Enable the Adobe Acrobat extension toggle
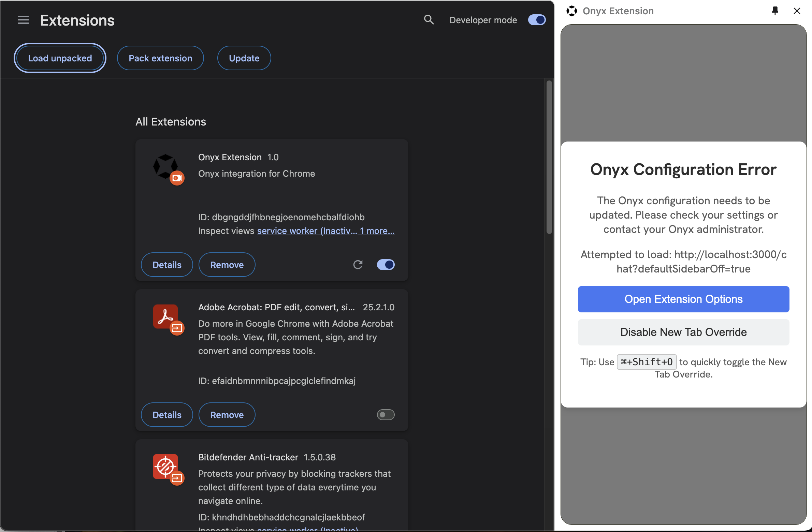This screenshot has height=532, width=812. [386, 415]
